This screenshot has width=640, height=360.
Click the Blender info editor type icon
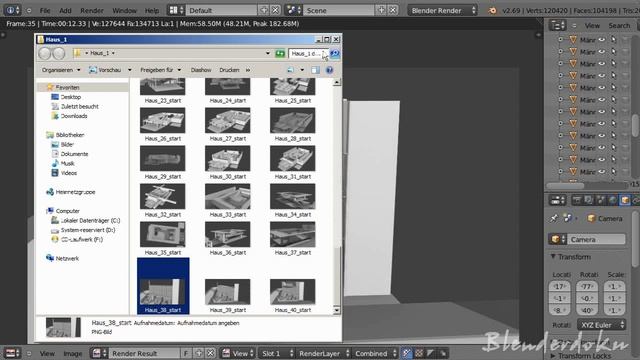[11, 10]
